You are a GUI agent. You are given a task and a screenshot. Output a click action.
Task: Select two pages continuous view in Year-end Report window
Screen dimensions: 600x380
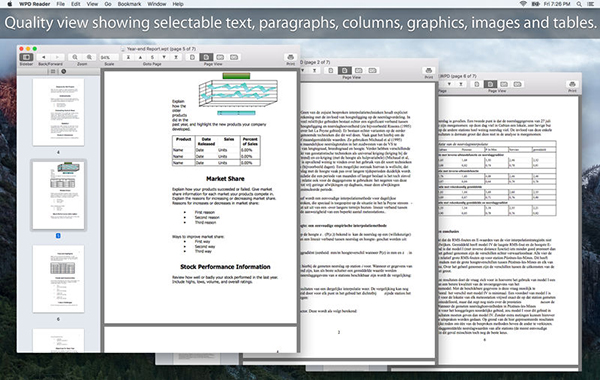tap(234, 57)
